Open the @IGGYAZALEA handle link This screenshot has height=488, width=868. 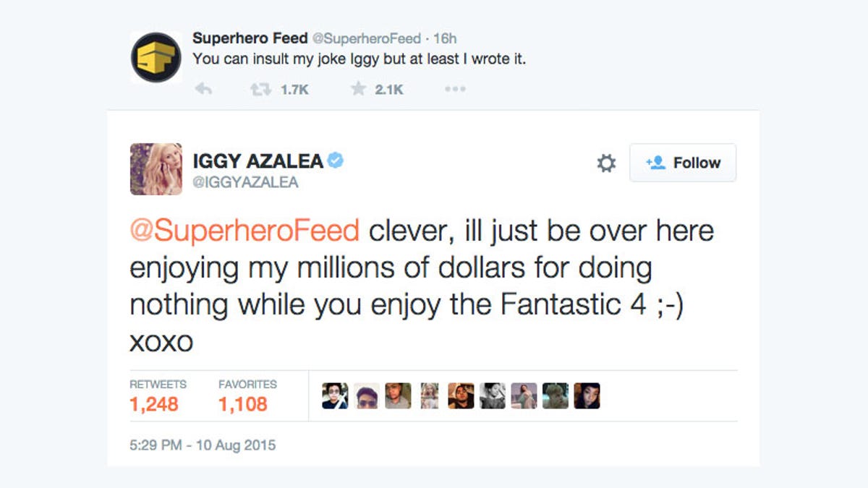click(x=245, y=182)
